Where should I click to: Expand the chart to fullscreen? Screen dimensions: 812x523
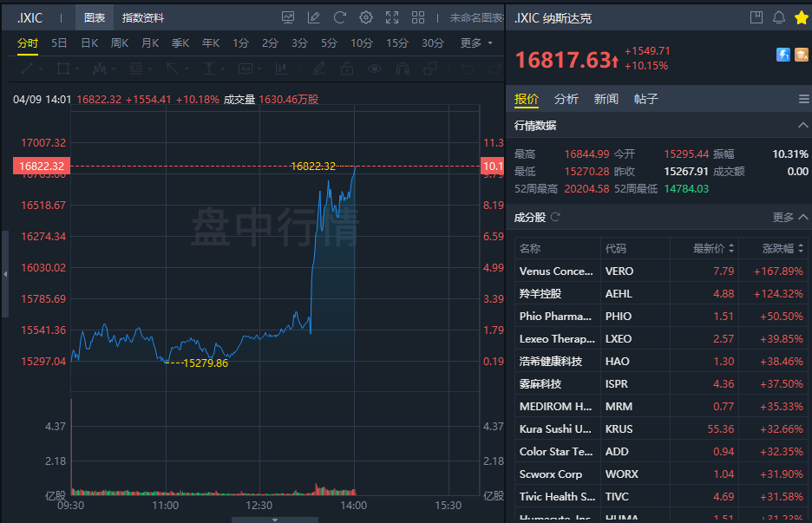pyautogui.click(x=392, y=17)
